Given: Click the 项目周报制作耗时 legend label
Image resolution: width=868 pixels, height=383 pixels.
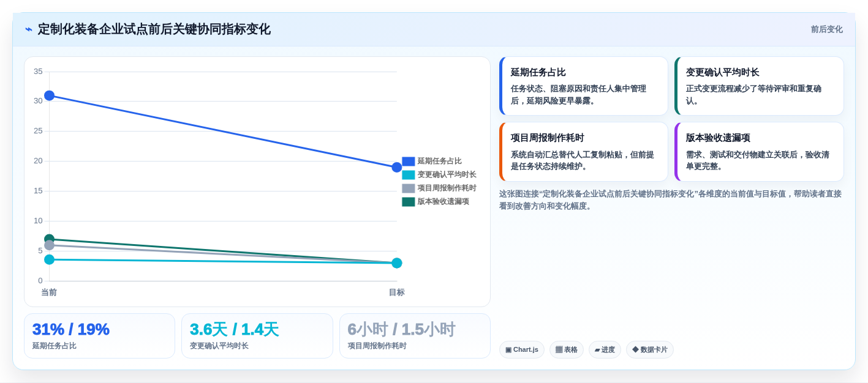Looking at the screenshot, I should tap(447, 188).
